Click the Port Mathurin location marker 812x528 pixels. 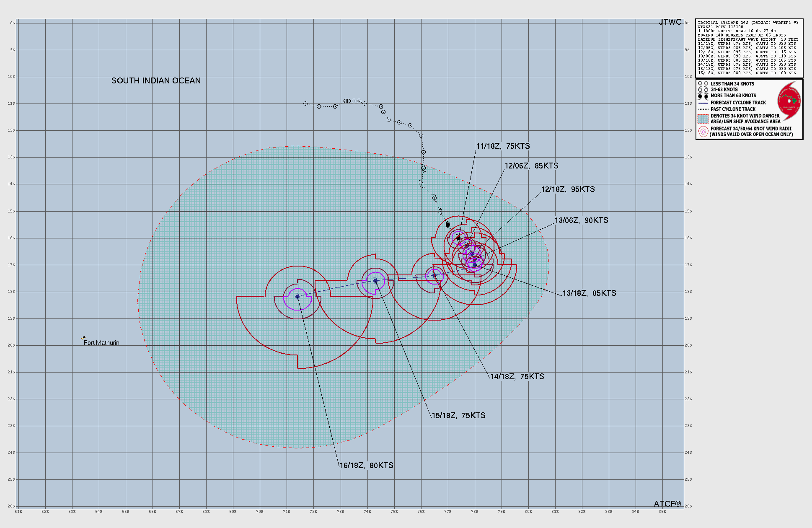click(x=83, y=337)
